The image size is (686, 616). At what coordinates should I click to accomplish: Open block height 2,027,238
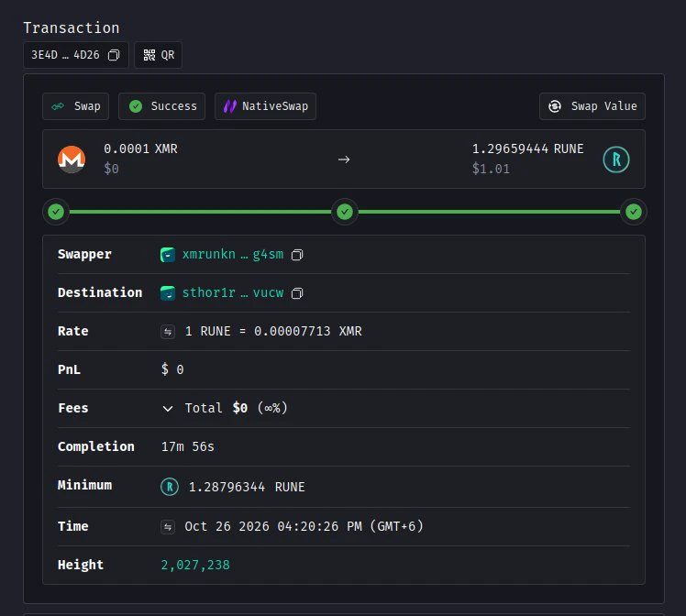[195, 565]
